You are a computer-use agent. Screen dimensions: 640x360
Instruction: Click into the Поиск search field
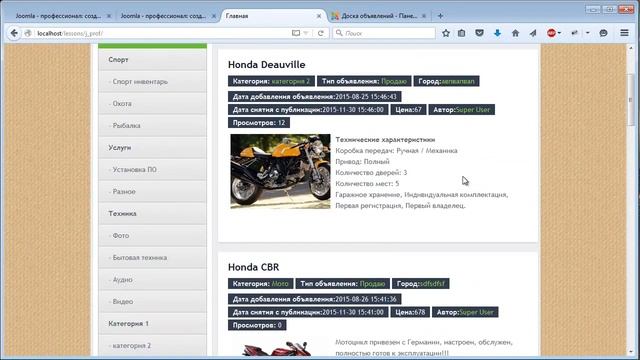[384, 33]
